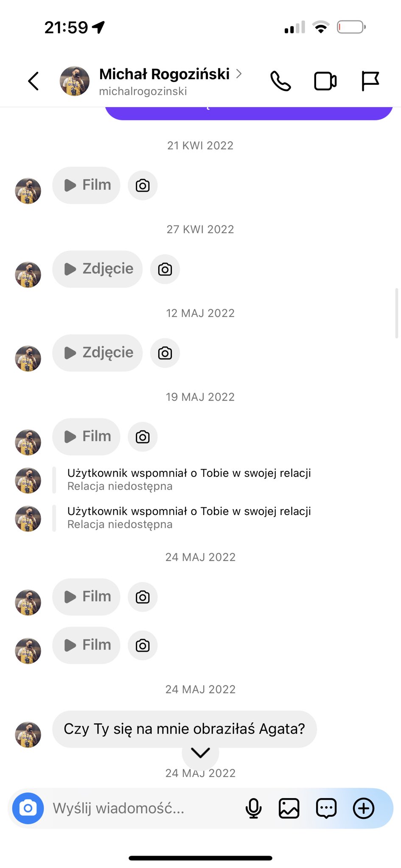The height and width of the screenshot is (868, 401).
Task: Tap the scroll-to-bottom down chevron
Action: [x=200, y=753]
